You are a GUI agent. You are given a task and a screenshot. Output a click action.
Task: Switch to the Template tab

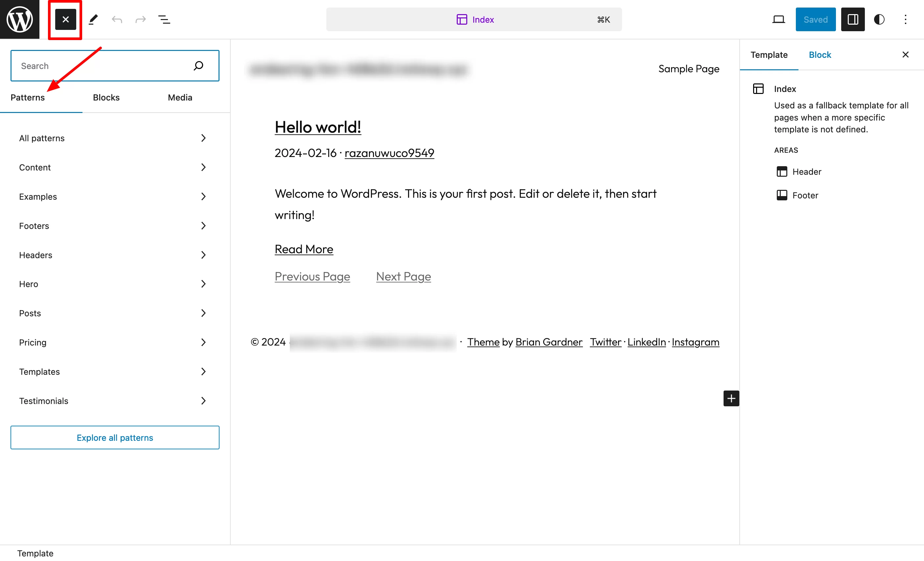click(769, 54)
